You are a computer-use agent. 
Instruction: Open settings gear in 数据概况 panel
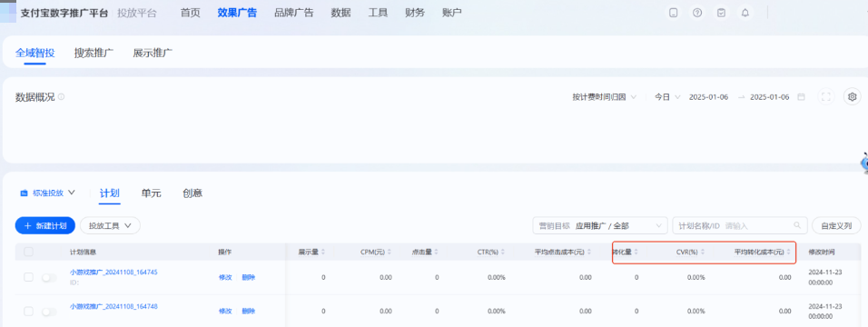click(x=853, y=97)
